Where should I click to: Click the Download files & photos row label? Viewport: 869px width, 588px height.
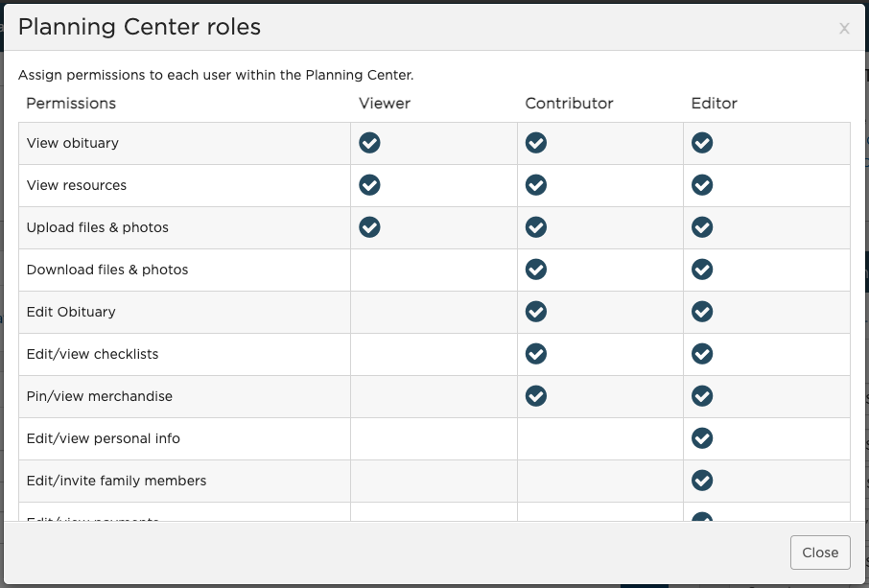coord(107,270)
